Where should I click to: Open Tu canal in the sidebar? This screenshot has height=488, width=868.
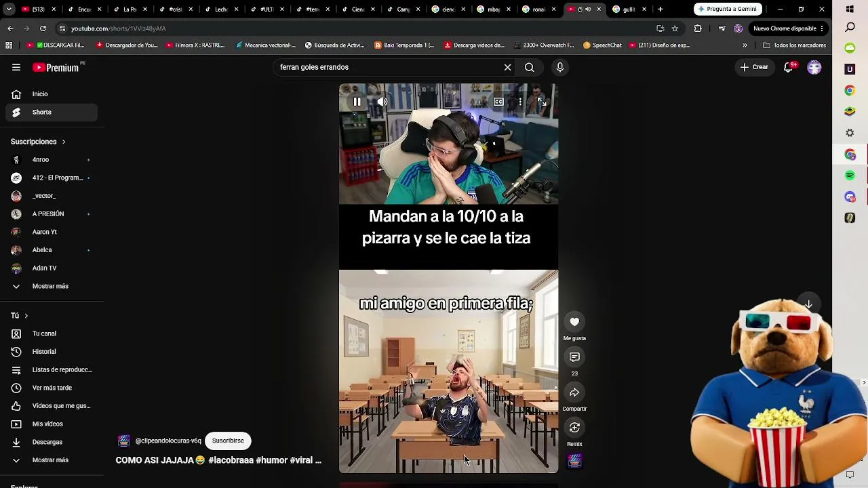tap(52, 333)
